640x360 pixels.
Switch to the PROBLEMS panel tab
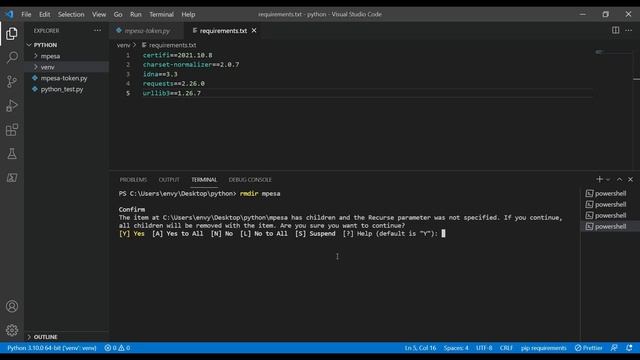133,180
